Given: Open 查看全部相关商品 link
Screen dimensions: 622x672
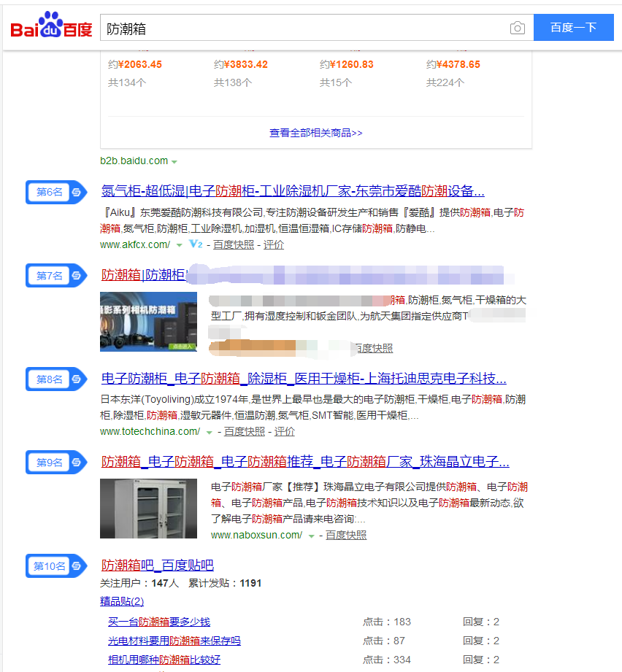Looking at the screenshot, I should [x=316, y=133].
